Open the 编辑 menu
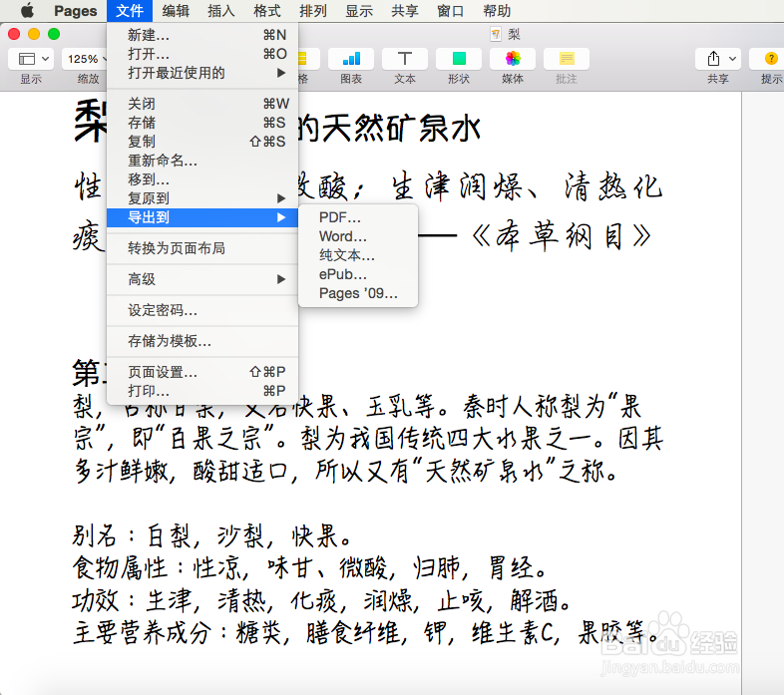The width and height of the screenshot is (784, 695). [176, 11]
